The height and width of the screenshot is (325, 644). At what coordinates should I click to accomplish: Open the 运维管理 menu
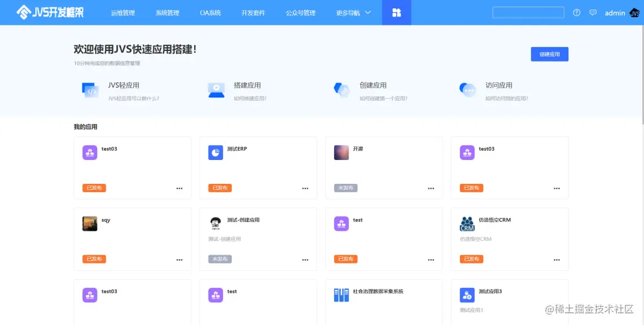(123, 13)
